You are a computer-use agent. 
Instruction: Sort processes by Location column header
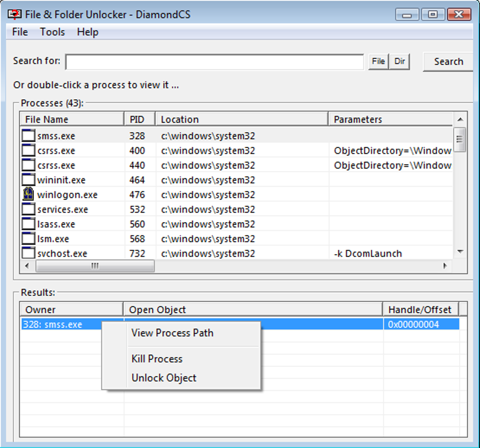coord(242,119)
